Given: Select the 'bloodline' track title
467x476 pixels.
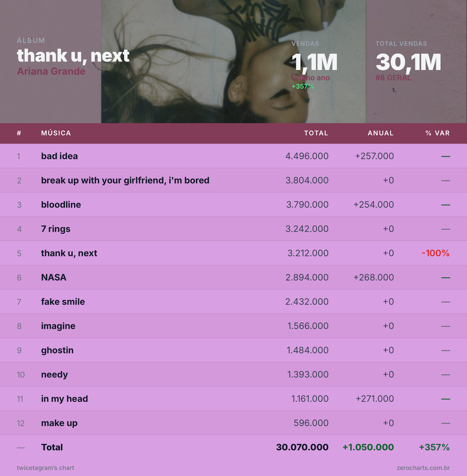Looking at the screenshot, I should pyautogui.click(x=61, y=204).
